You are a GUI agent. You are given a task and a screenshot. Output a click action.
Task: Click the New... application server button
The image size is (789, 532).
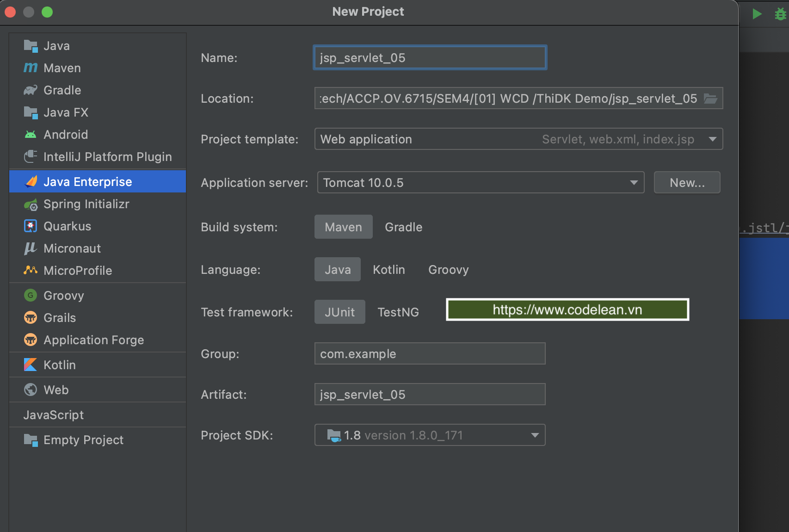click(x=687, y=182)
